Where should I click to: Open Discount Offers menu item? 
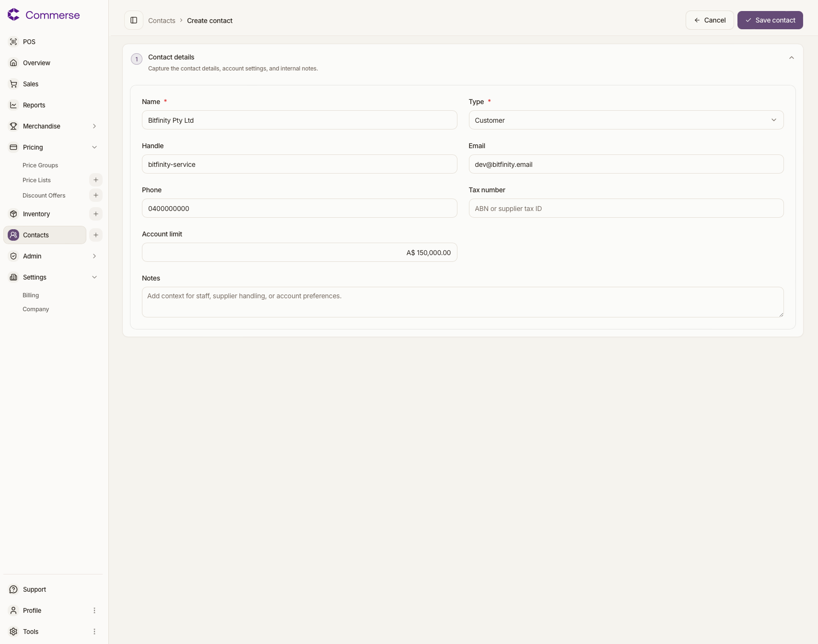click(44, 196)
